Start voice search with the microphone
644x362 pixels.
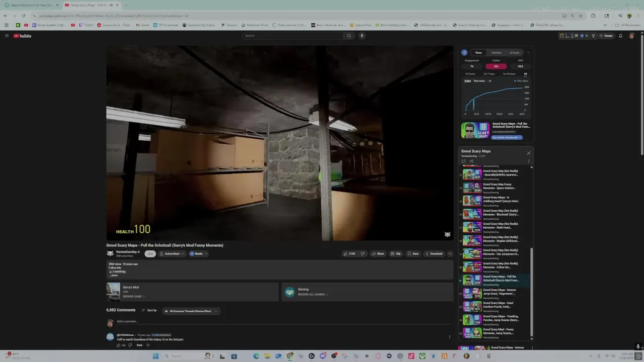362,36
